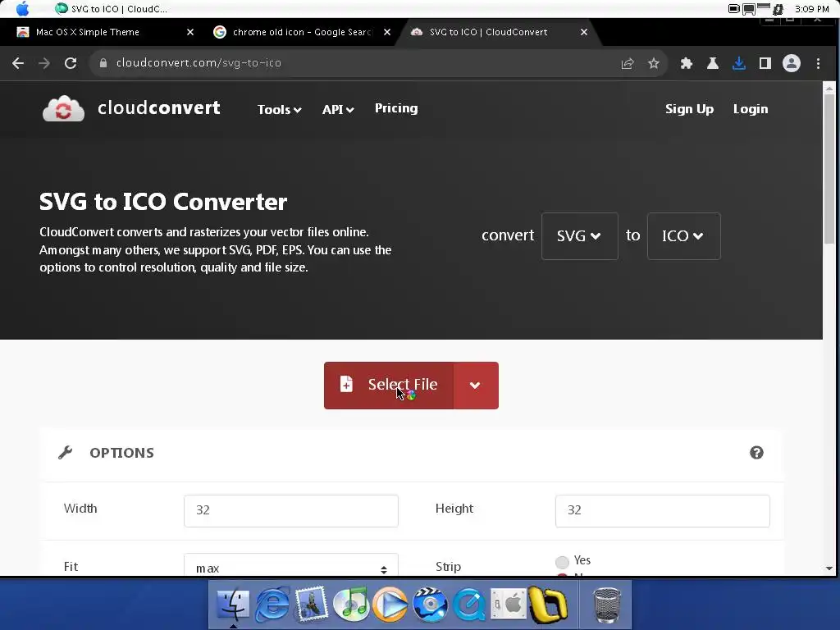
Task: Open the SVG source format dropdown
Action: coord(580,236)
